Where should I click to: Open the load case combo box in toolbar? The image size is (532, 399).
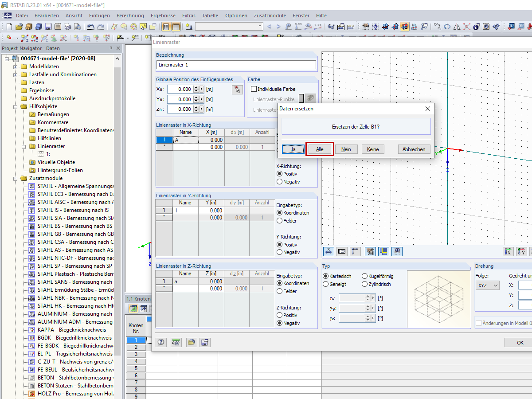pos(229,27)
